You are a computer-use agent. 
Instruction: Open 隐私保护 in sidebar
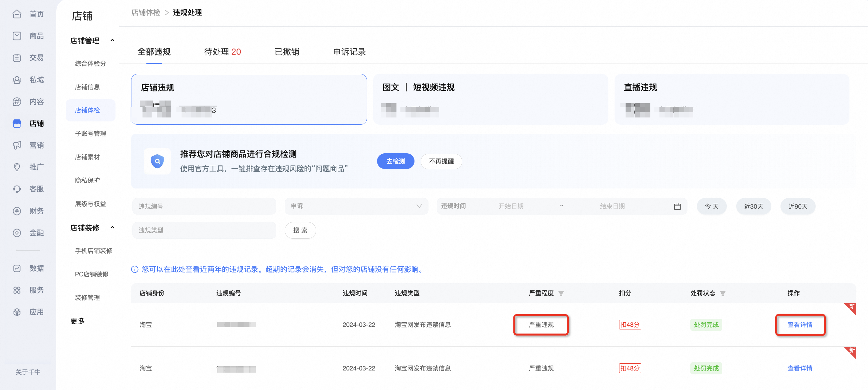[87, 180]
